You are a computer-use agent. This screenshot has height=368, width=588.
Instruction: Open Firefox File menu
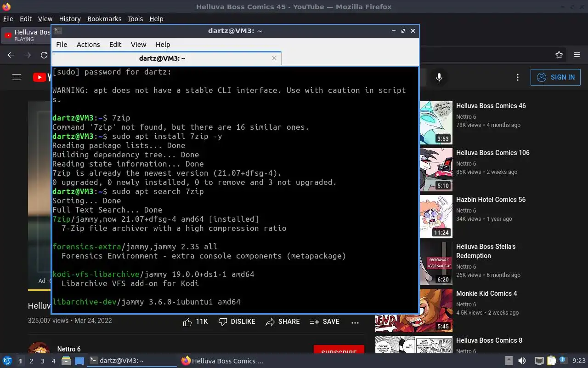tap(8, 19)
